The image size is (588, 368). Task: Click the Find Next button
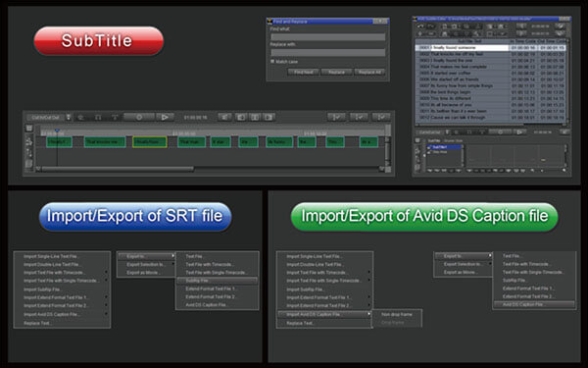tap(304, 72)
